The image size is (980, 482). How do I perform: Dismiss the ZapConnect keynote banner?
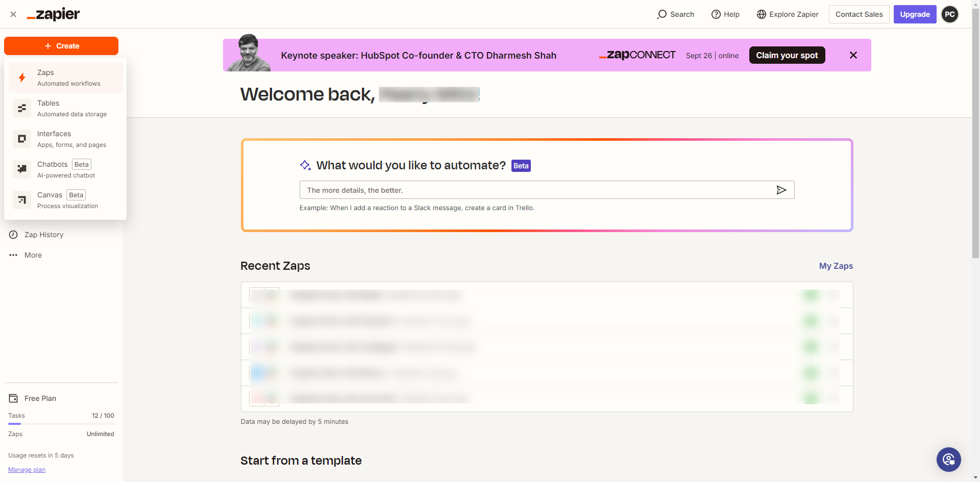point(853,55)
